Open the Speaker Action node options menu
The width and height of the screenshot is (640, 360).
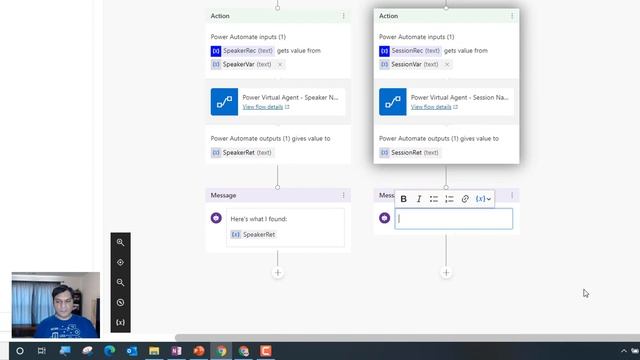coord(343,16)
